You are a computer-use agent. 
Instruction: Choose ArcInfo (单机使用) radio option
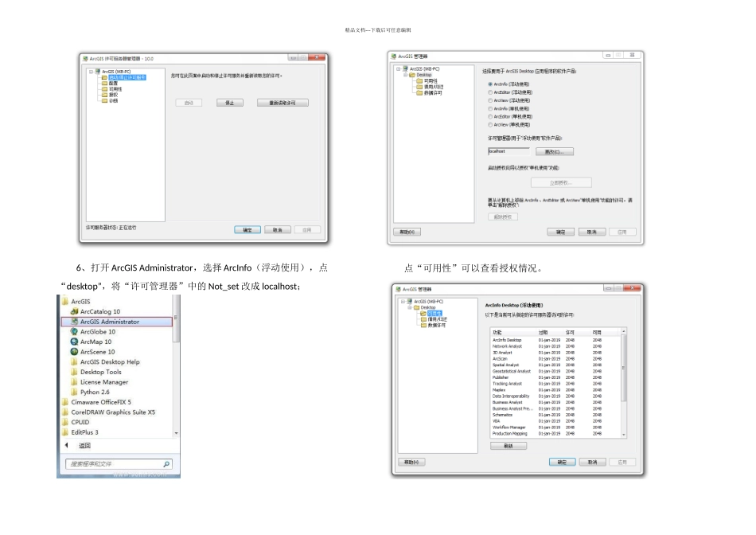[490, 109]
